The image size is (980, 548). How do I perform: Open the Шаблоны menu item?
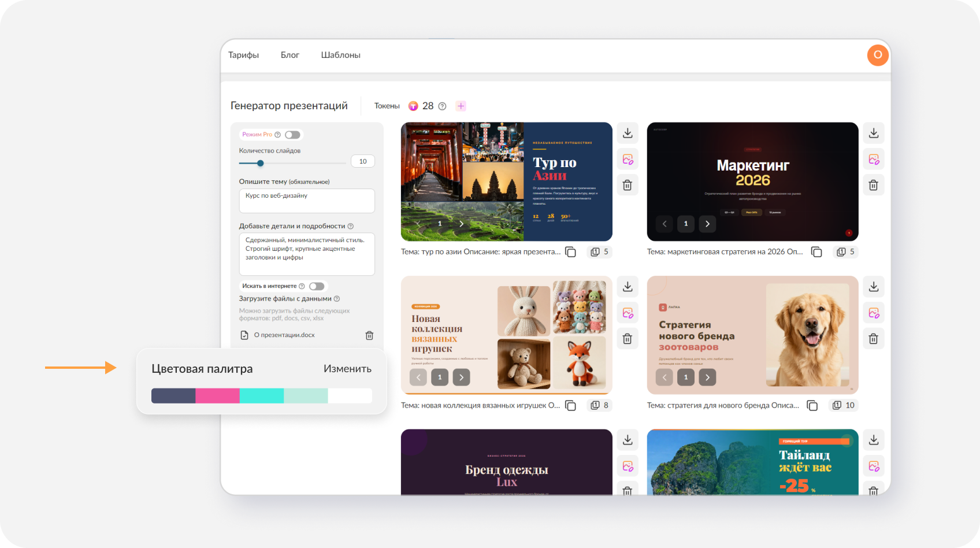341,55
